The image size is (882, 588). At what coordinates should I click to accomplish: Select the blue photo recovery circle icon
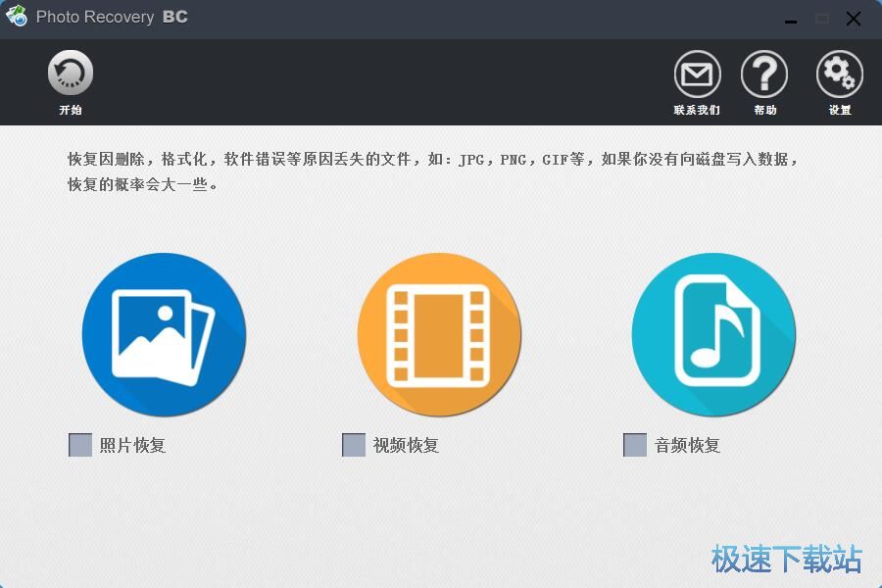pyautogui.click(x=164, y=335)
